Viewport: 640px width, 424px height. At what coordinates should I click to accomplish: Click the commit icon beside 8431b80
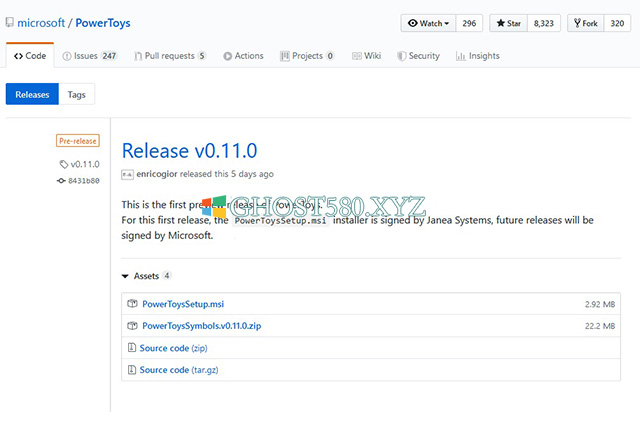pos(61,180)
